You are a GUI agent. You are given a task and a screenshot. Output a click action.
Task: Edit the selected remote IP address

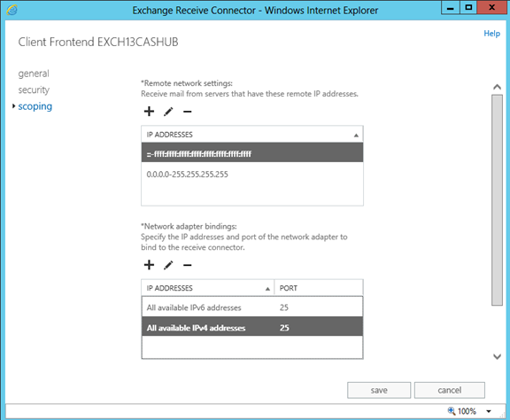tap(168, 112)
